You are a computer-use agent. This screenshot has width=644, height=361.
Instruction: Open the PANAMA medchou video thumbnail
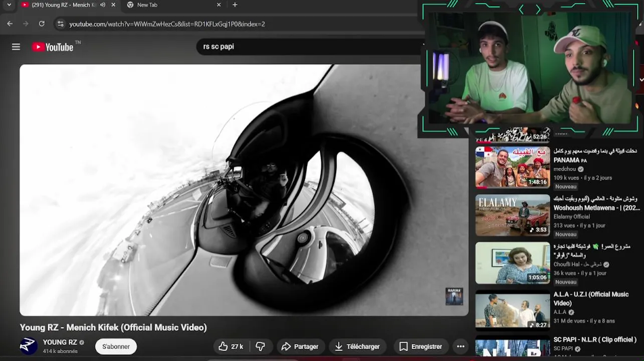point(513,167)
